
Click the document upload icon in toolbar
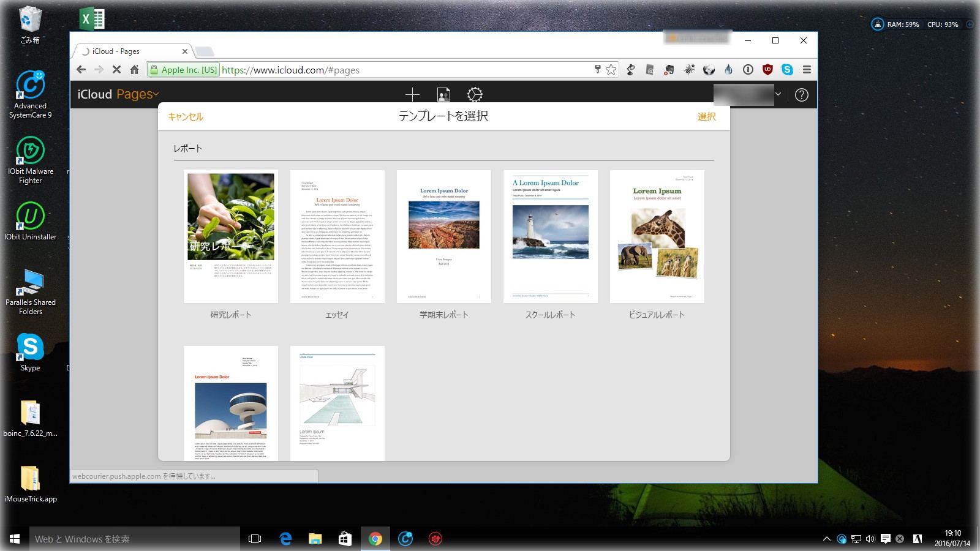click(443, 94)
